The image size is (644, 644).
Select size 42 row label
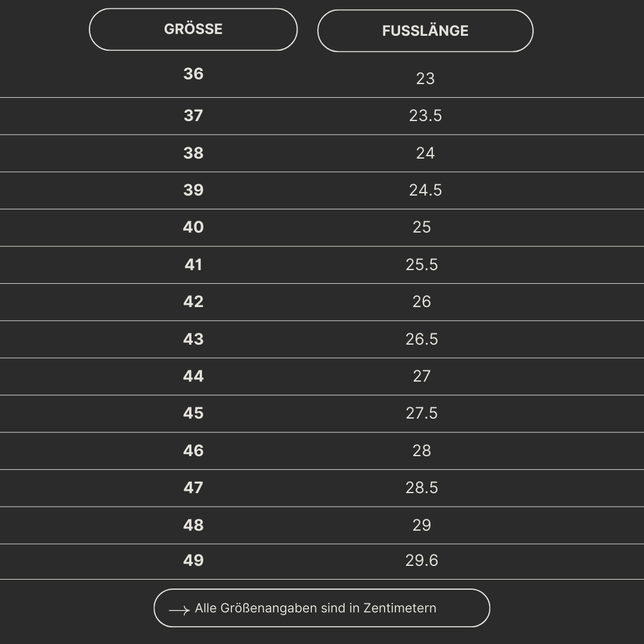coord(193,302)
